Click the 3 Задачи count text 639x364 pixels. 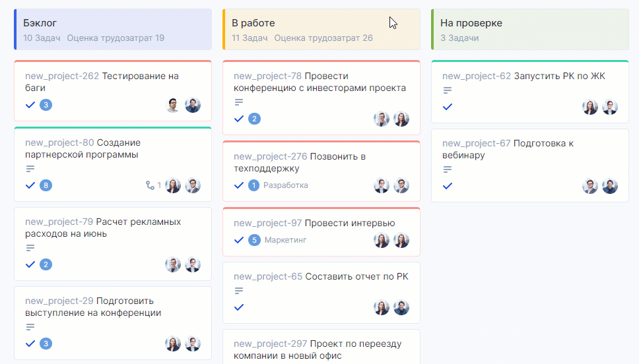459,38
